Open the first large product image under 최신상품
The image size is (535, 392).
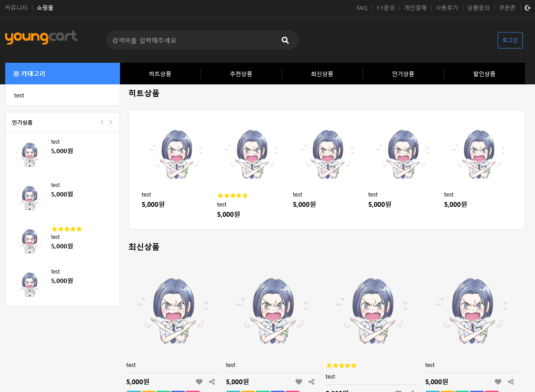point(173,310)
